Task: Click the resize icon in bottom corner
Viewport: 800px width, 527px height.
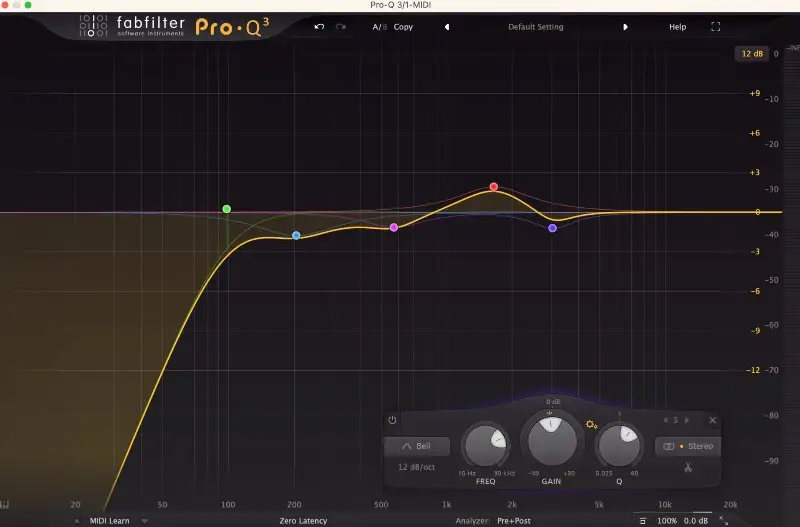Action: tap(723, 521)
